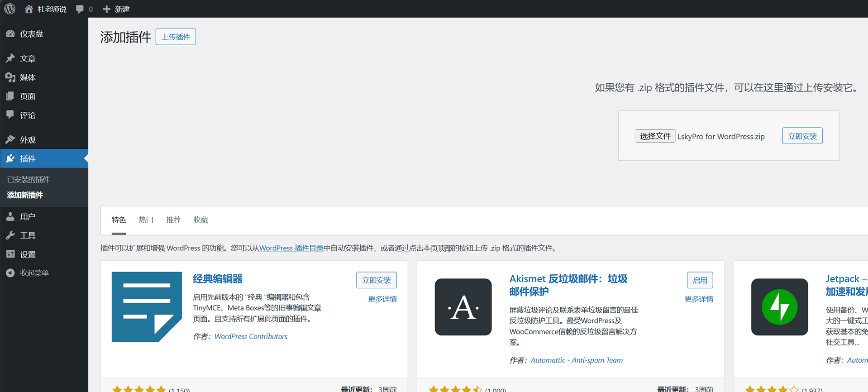Click LskyPro for WordPress.zip file name
Screen dimensions: 868x392
click(721, 136)
